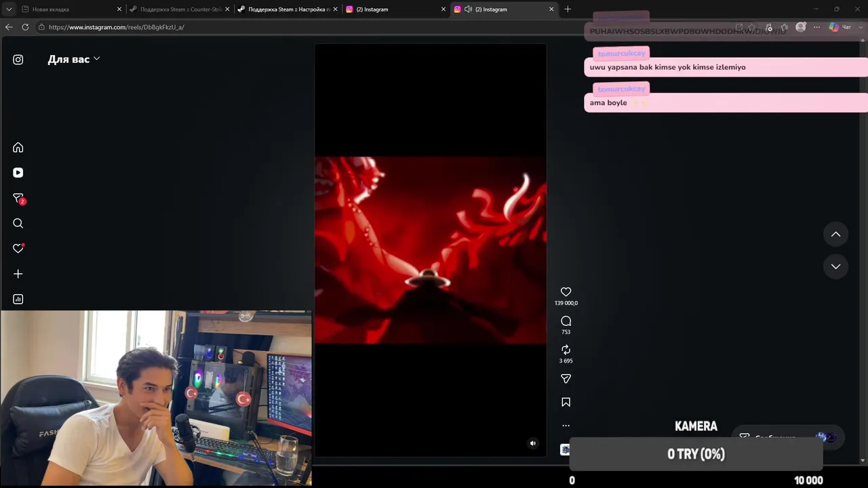Expand the Для вас feed dropdown
Image resolution: width=868 pixels, height=488 pixels.
(74, 60)
